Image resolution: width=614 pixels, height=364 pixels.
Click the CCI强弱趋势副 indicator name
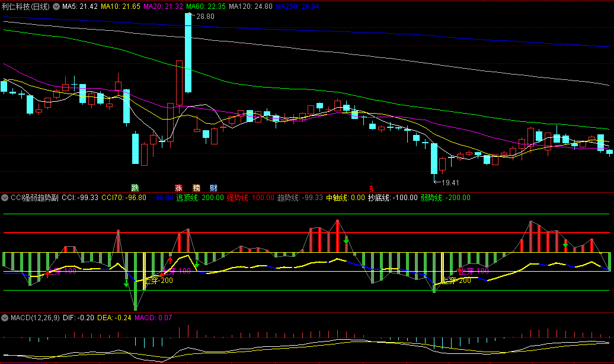tap(34, 198)
